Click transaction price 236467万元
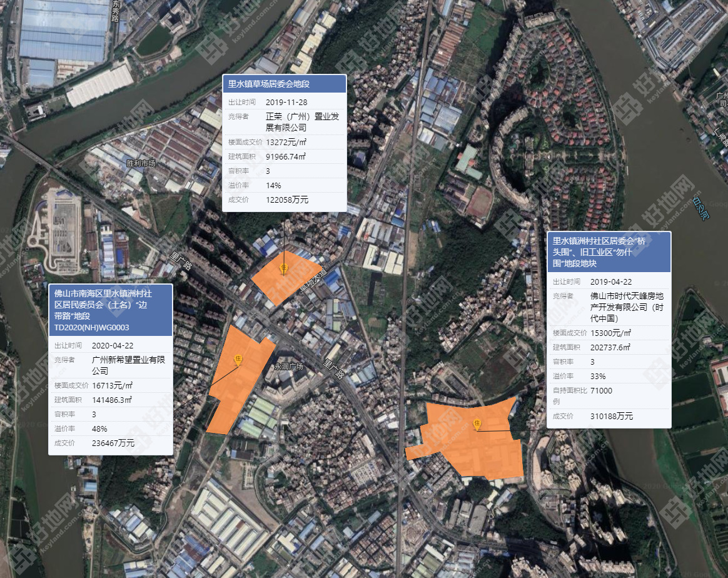The image size is (728, 578). point(113,443)
